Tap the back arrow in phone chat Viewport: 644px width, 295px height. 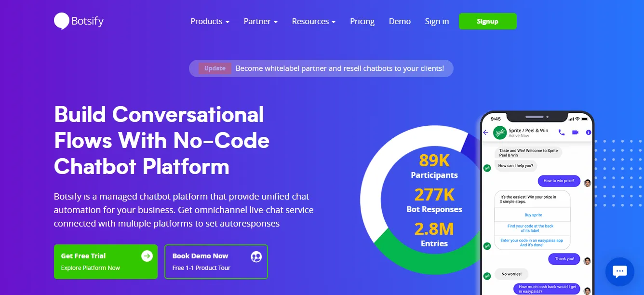(x=486, y=132)
